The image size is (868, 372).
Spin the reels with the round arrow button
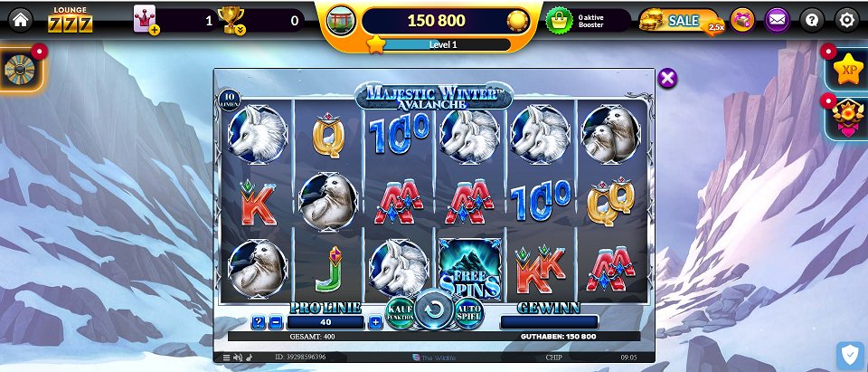click(433, 310)
